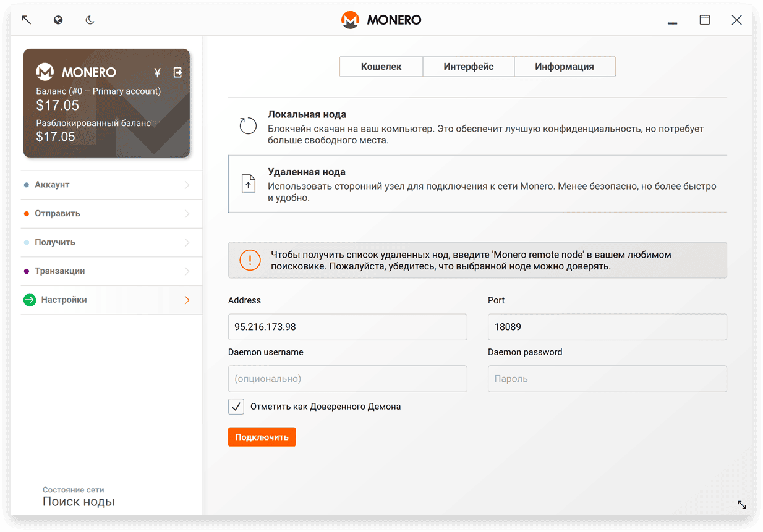
Task: Open the Информация tab
Action: tap(565, 67)
